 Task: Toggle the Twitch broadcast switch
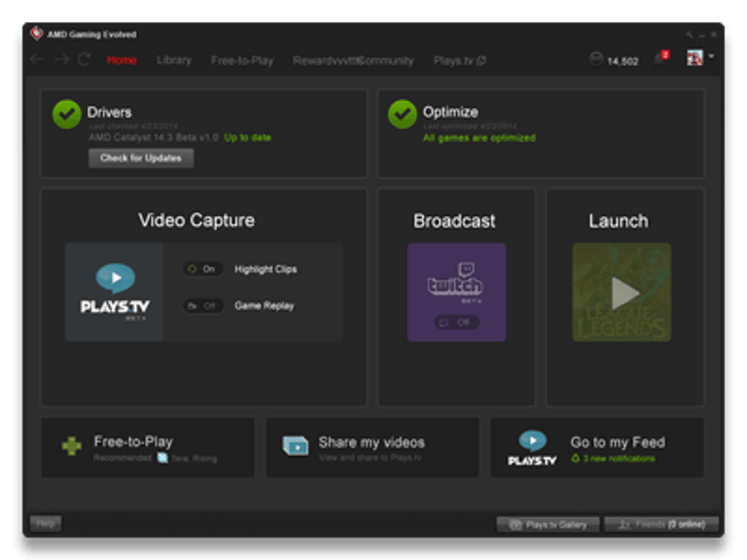456,322
